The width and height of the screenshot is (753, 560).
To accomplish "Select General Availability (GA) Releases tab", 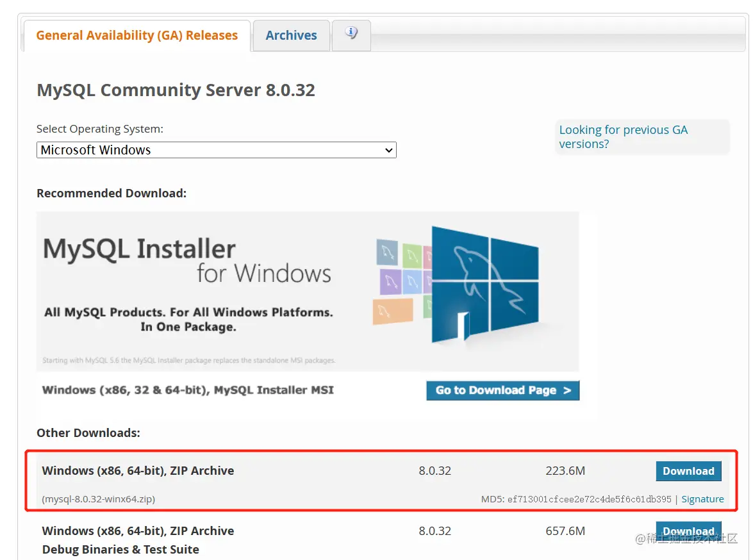I will [x=137, y=35].
